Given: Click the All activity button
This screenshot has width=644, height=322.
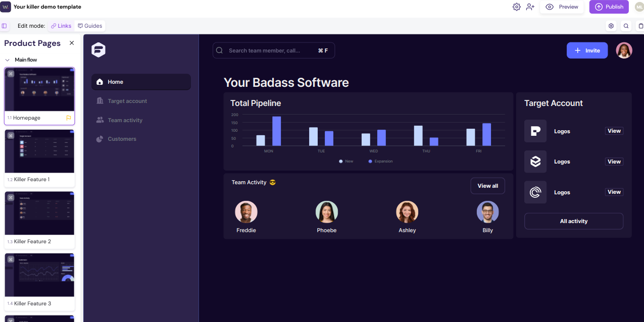Looking at the screenshot, I should click(x=574, y=221).
